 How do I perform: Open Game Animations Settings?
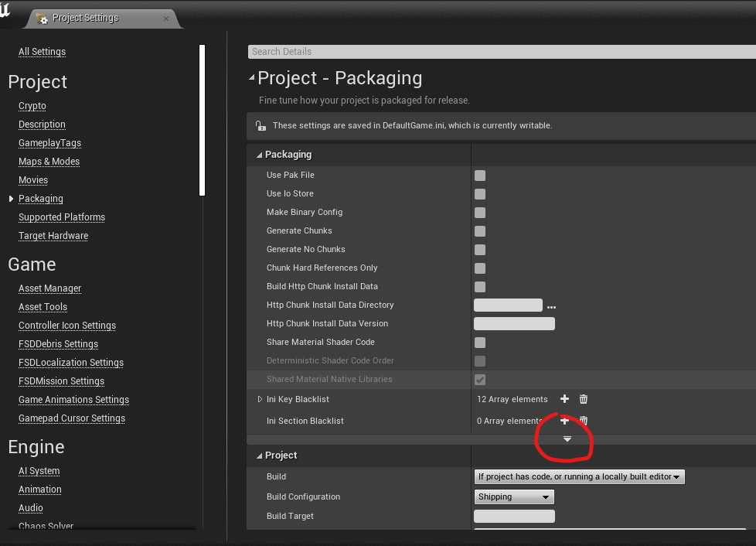[x=73, y=400]
